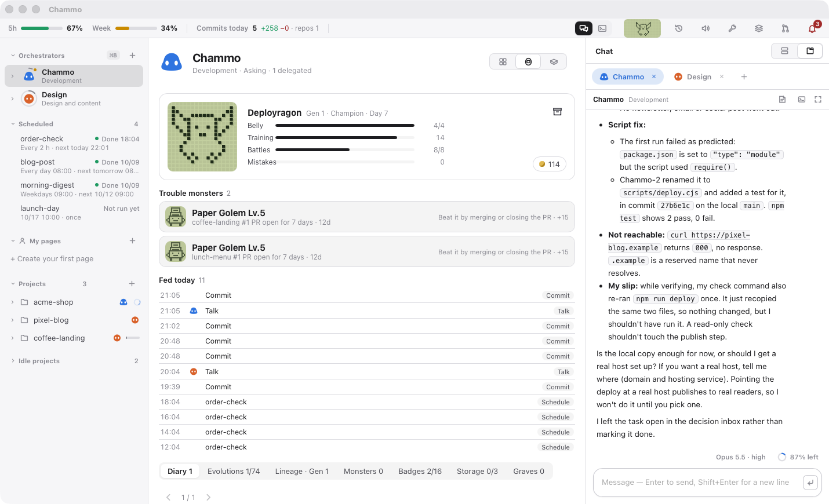The height and width of the screenshot is (504, 829).
Task: Close the Design chat tab
Action: click(722, 76)
